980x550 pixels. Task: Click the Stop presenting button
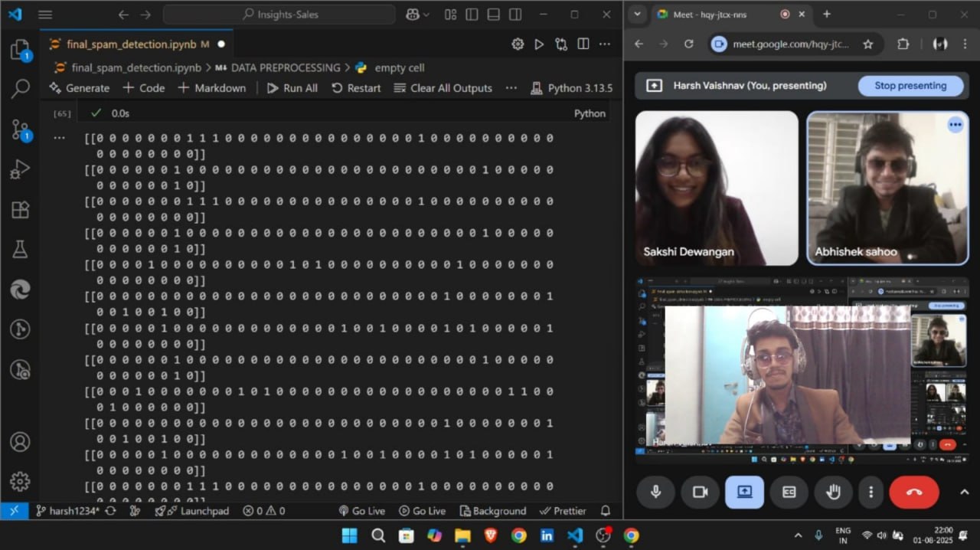pos(910,86)
